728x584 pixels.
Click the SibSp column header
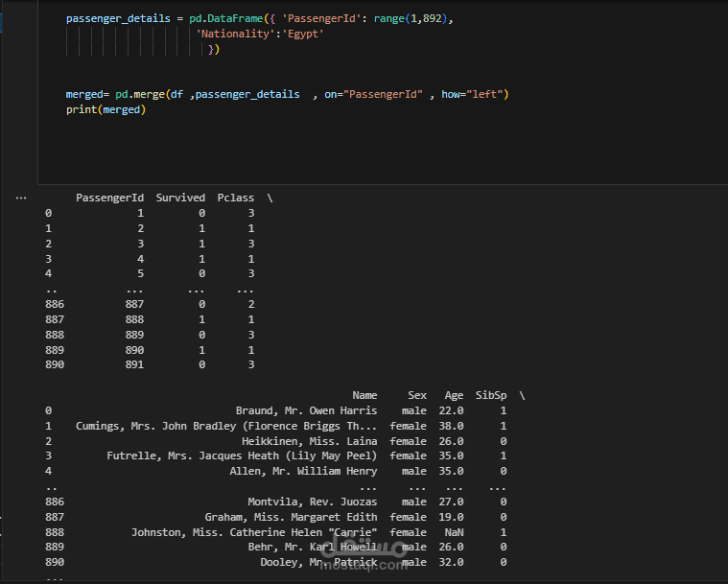(x=491, y=395)
